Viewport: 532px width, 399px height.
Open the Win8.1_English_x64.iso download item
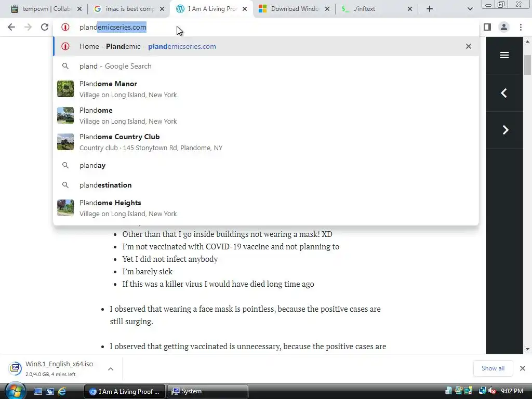pos(54,368)
